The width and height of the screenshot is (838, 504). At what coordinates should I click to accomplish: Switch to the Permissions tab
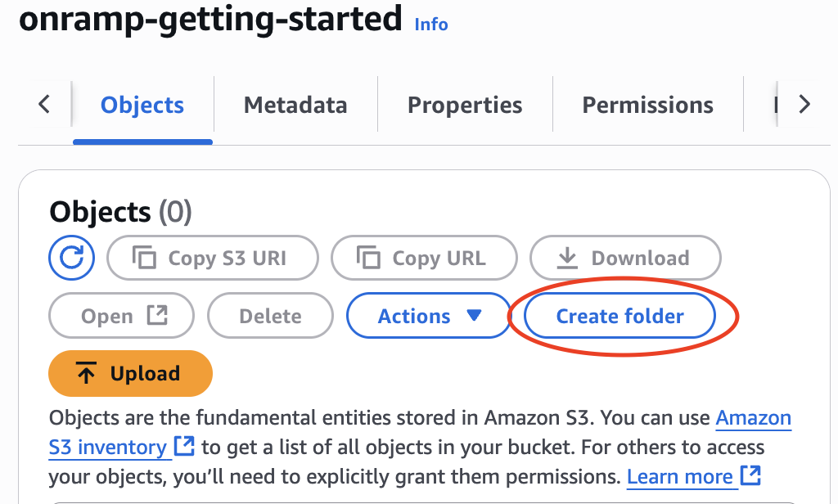click(647, 105)
